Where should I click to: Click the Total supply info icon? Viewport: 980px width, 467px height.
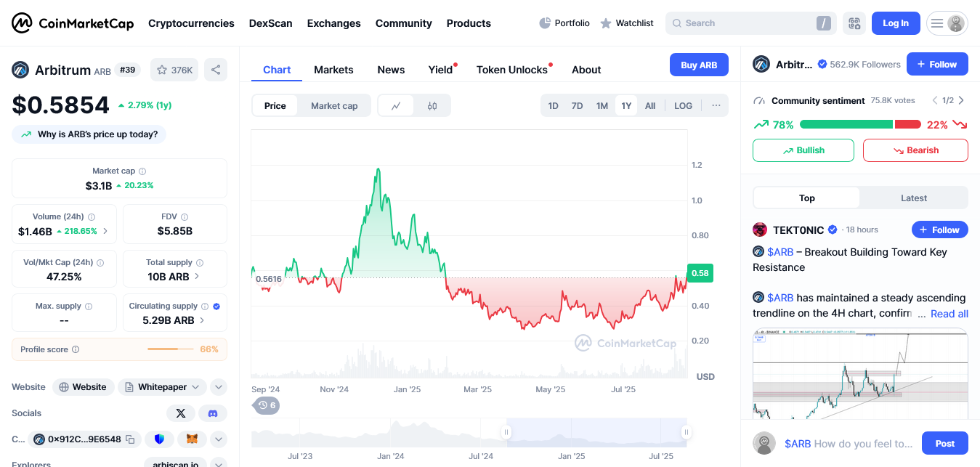(x=200, y=263)
